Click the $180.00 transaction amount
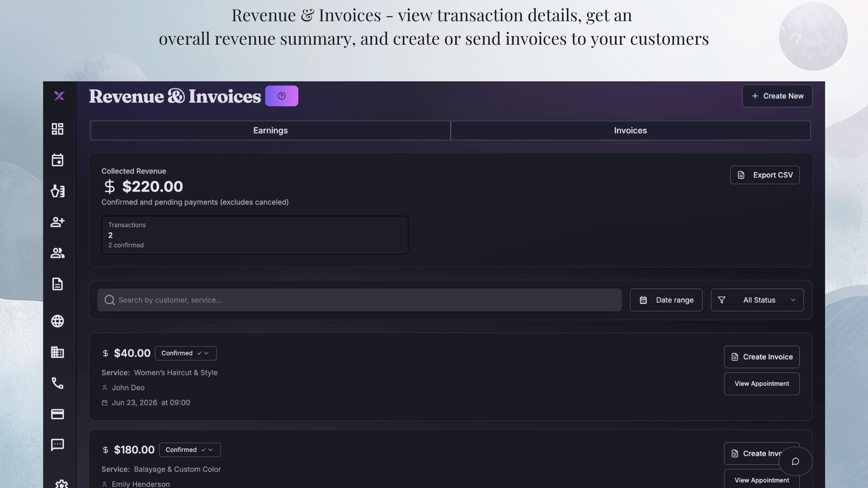This screenshot has width=868, height=488. point(134,450)
